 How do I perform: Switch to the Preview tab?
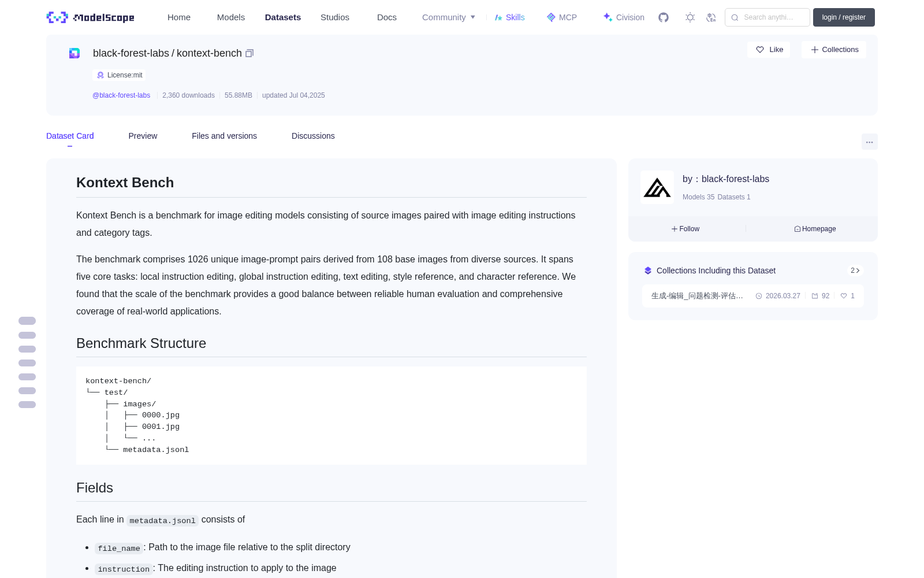coord(143,136)
